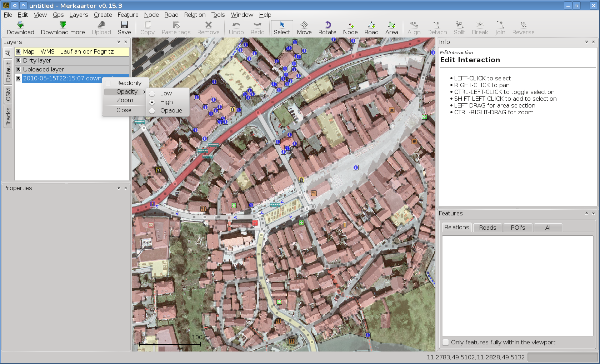600x364 pixels.
Task: Toggle the Readonly checkbox in context menu
Action: 108,83
